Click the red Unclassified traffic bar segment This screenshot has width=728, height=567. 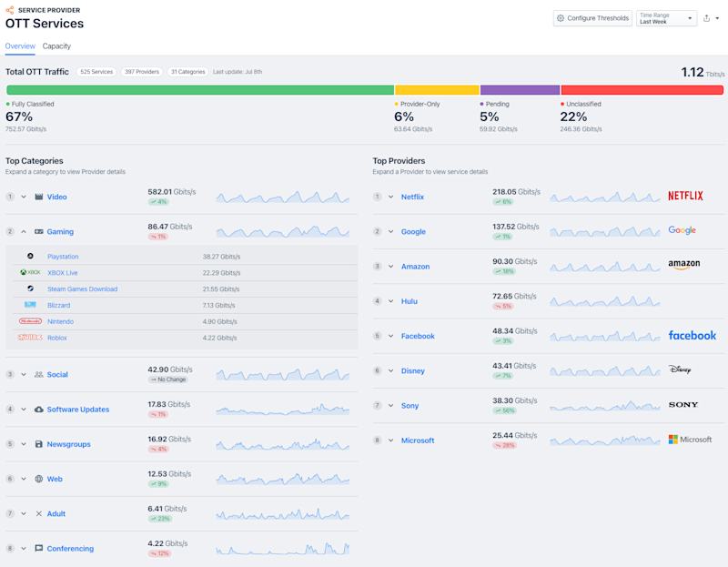(642, 90)
